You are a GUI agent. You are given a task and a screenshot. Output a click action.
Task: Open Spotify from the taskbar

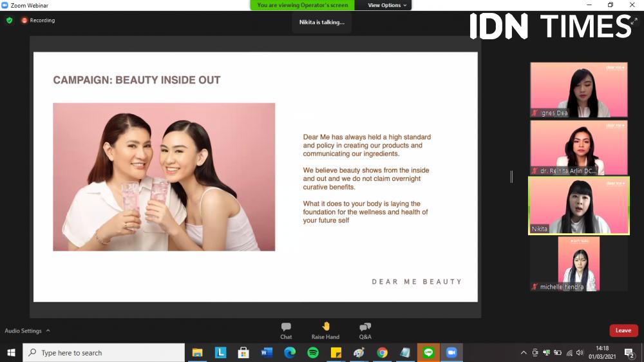(313, 352)
